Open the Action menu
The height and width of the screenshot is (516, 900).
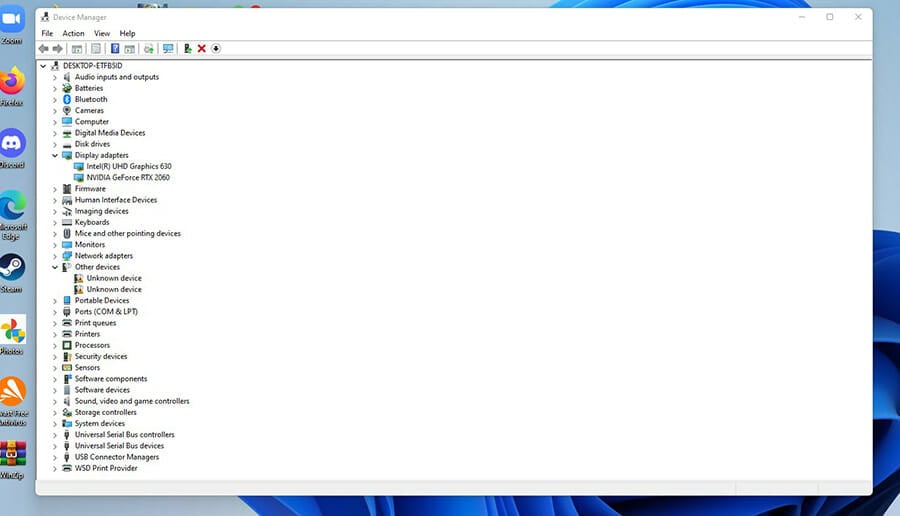point(73,33)
